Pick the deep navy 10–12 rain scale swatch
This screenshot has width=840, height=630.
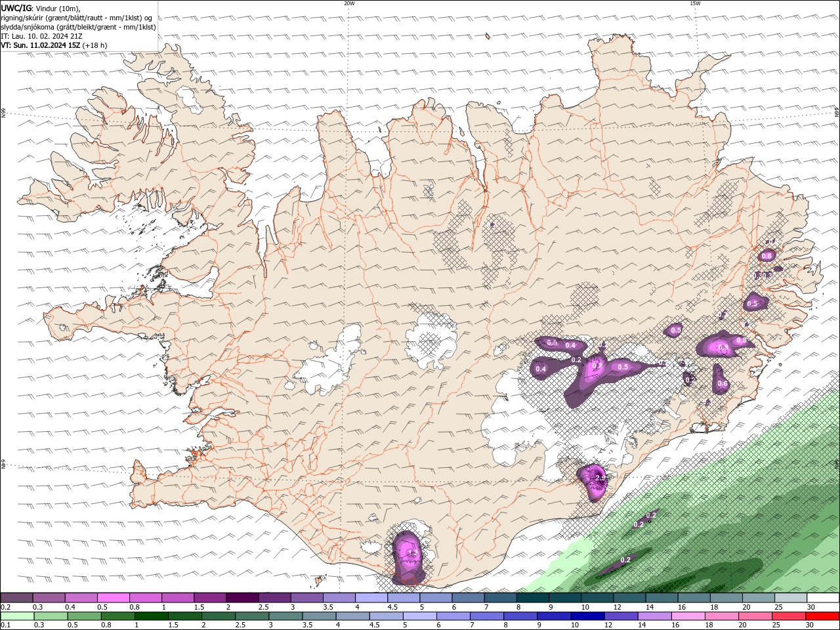(587, 616)
